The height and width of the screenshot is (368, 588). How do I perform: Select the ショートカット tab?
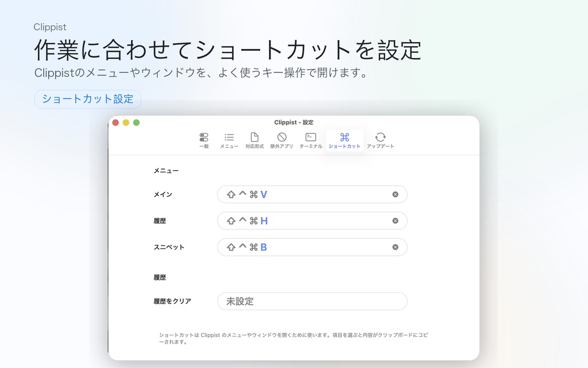(345, 141)
